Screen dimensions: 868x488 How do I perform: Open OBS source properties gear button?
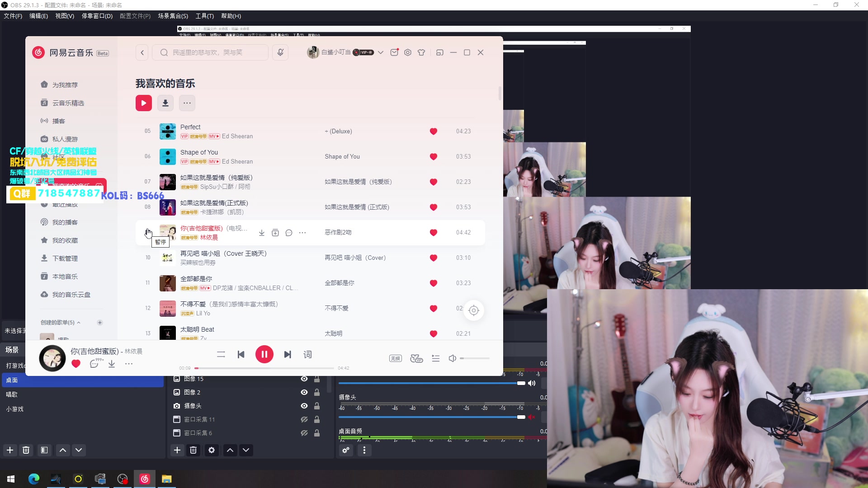(x=211, y=450)
